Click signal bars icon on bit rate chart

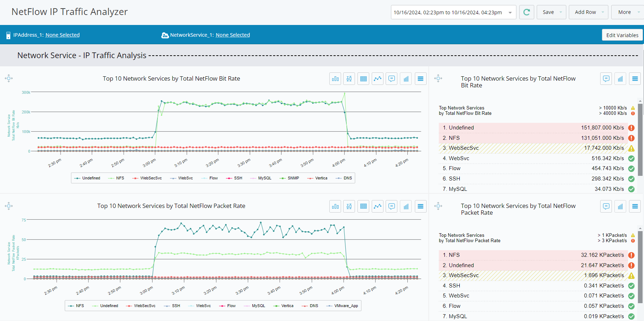406,79
